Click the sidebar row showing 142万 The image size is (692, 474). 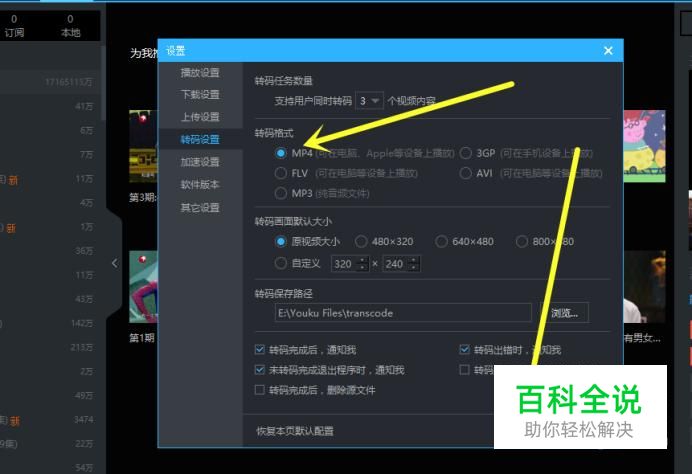click(x=52, y=324)
